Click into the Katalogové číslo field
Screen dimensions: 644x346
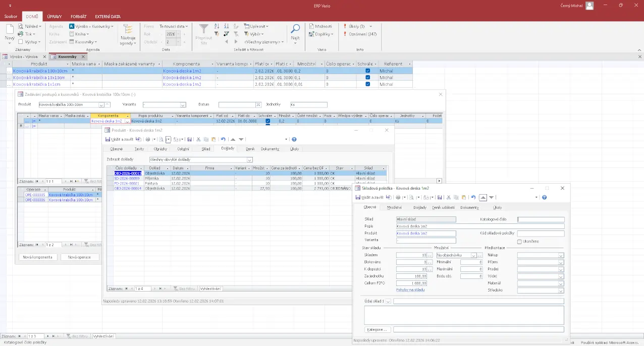point(541,220)
